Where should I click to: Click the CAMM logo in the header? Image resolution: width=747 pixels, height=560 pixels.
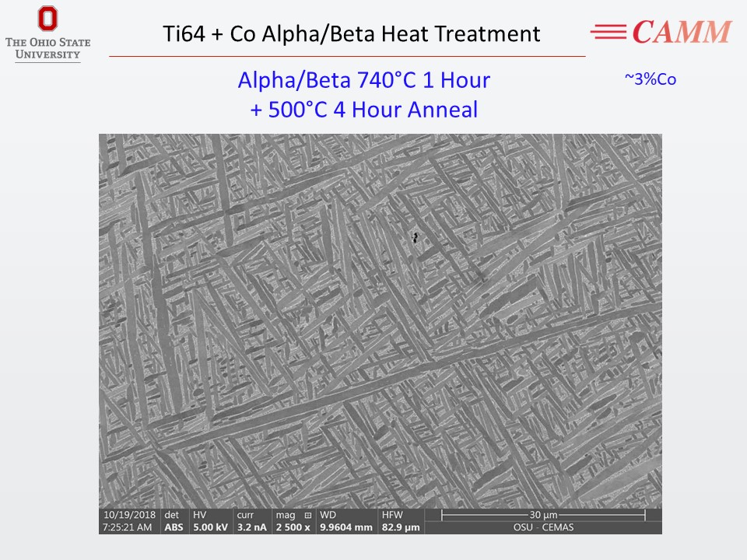[682, 32]
